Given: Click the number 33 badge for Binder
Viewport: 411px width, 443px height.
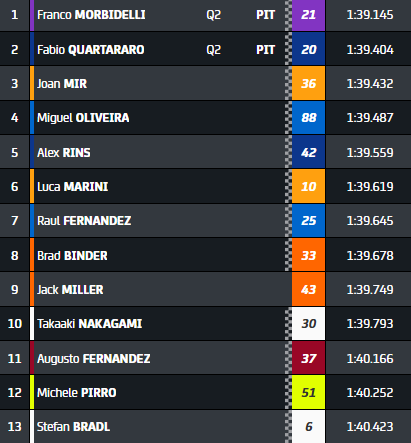Looking at the screenshot, I should 308,255.
